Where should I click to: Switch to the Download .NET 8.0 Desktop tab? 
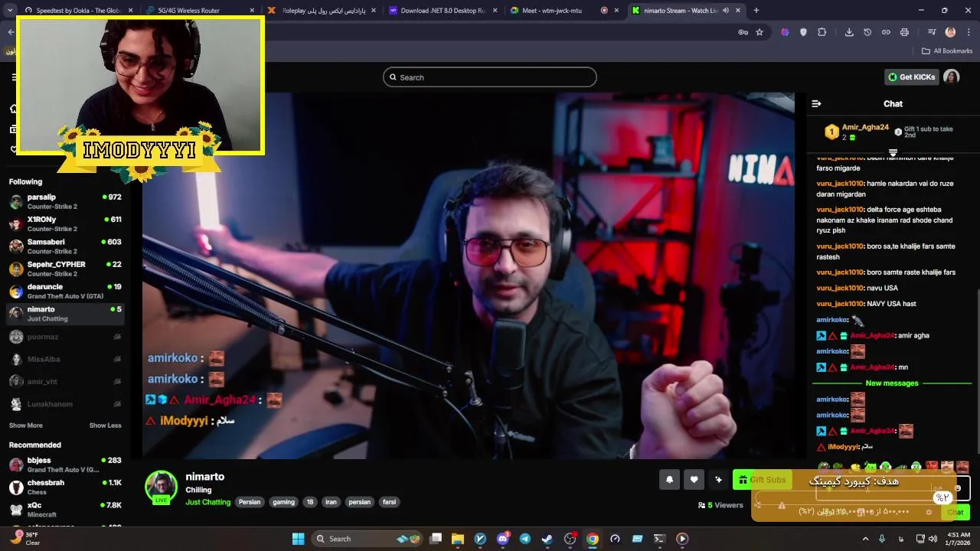(443, 11)
